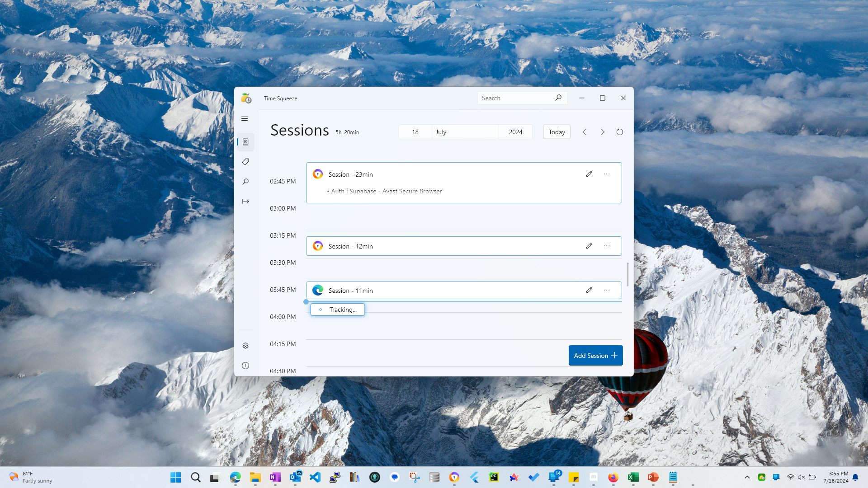Edit the 12min session with pencil

589,246
